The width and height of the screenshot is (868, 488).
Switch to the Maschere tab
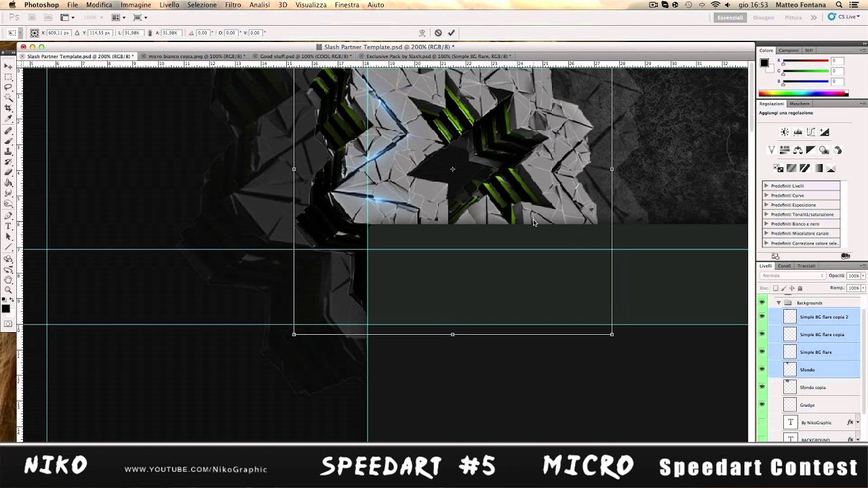800,104
